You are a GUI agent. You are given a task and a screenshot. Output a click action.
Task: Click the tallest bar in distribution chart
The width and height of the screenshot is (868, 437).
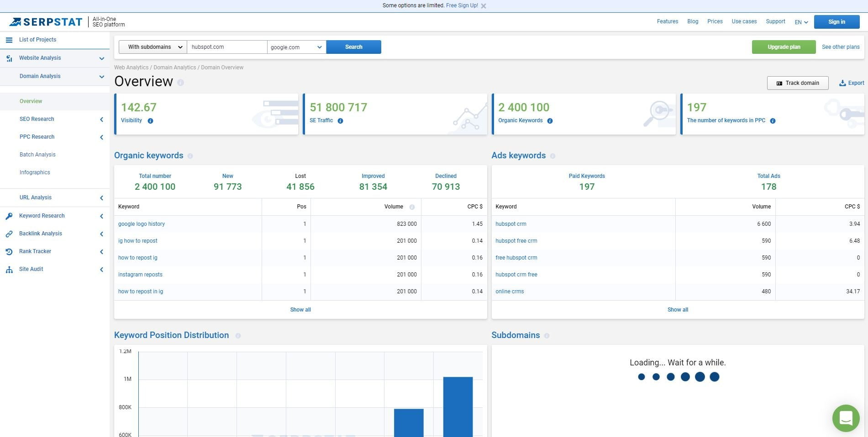pyautogui.click(x=458, y=407)
